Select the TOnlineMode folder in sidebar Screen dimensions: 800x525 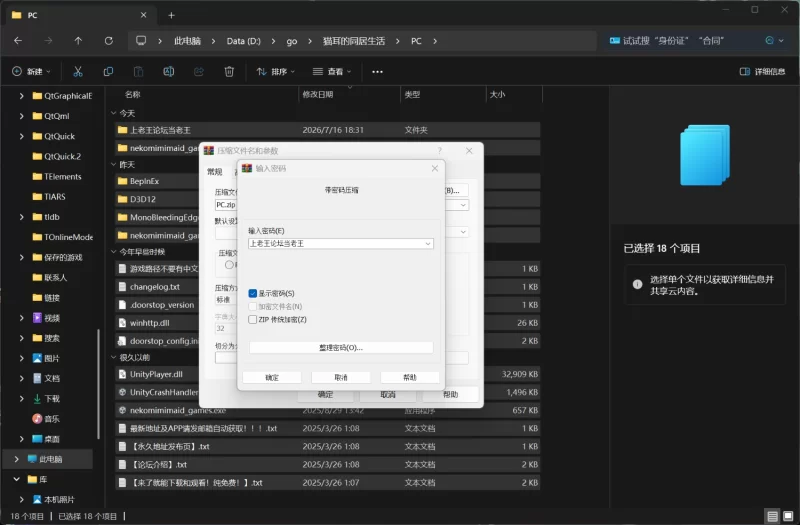pos(62,237)
